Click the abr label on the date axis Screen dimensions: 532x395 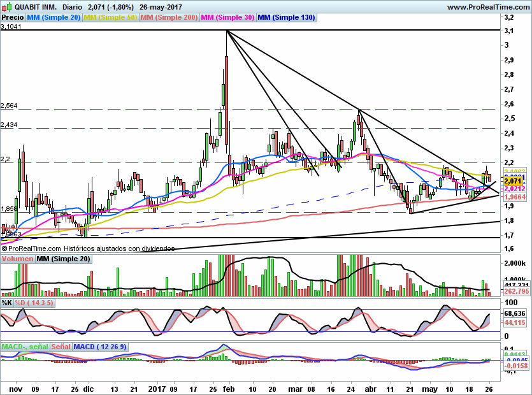click(x=371, y=389)
